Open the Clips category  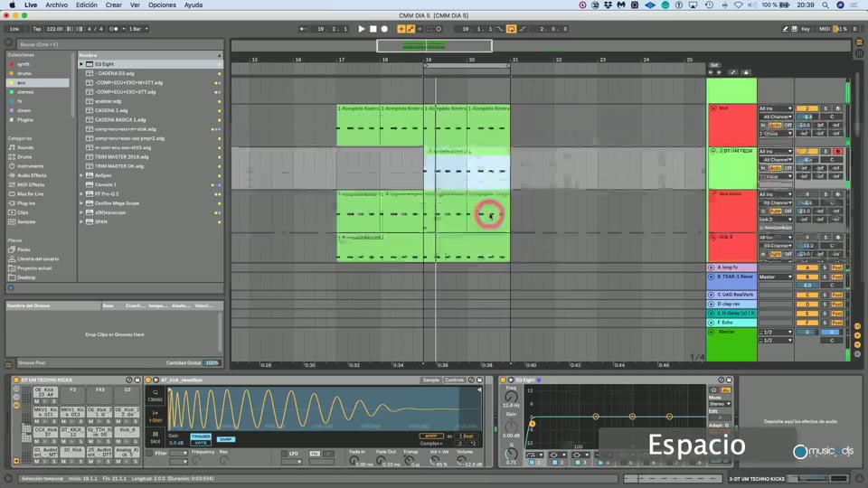coord(38,212)
